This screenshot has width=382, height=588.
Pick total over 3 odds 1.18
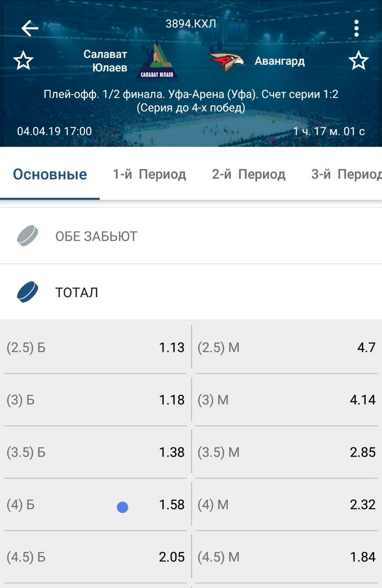(x=95, y=400)
